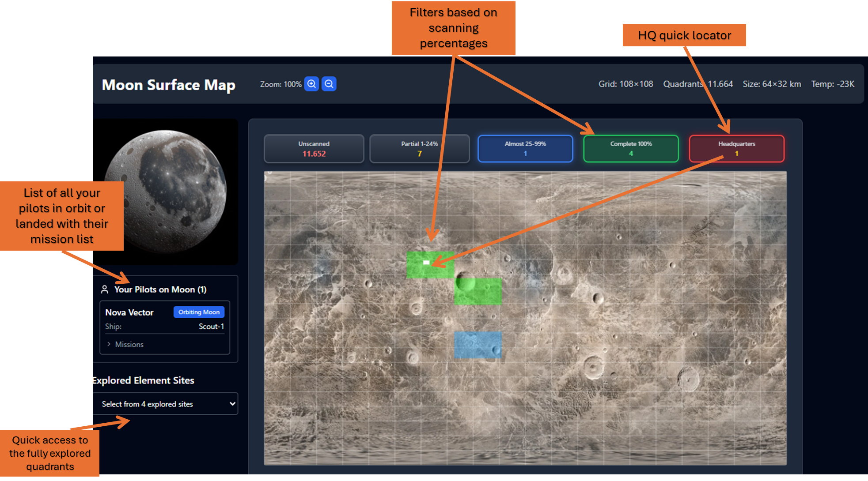The height and width of the screenshot is (481, 868).
Task: Click the Nova Vector pilot name
Action: 129,312
